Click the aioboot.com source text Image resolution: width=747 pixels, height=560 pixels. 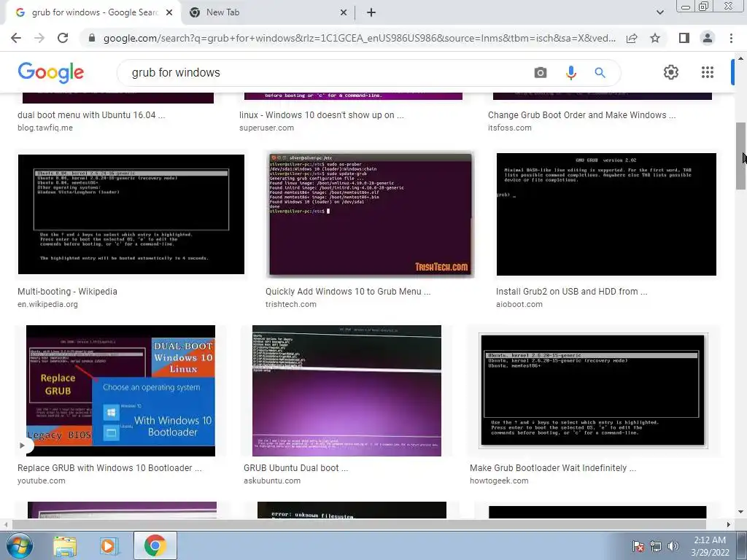[x=519, y=304]
